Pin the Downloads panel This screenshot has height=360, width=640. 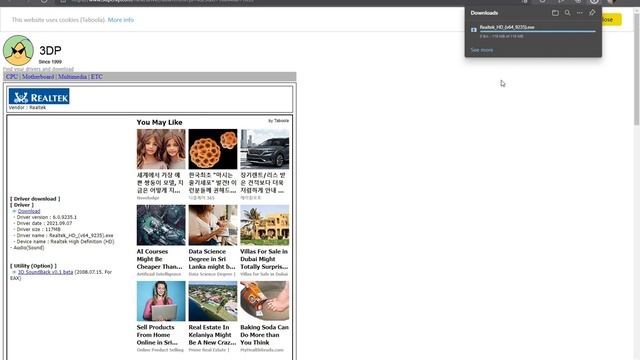click(592, 13)
